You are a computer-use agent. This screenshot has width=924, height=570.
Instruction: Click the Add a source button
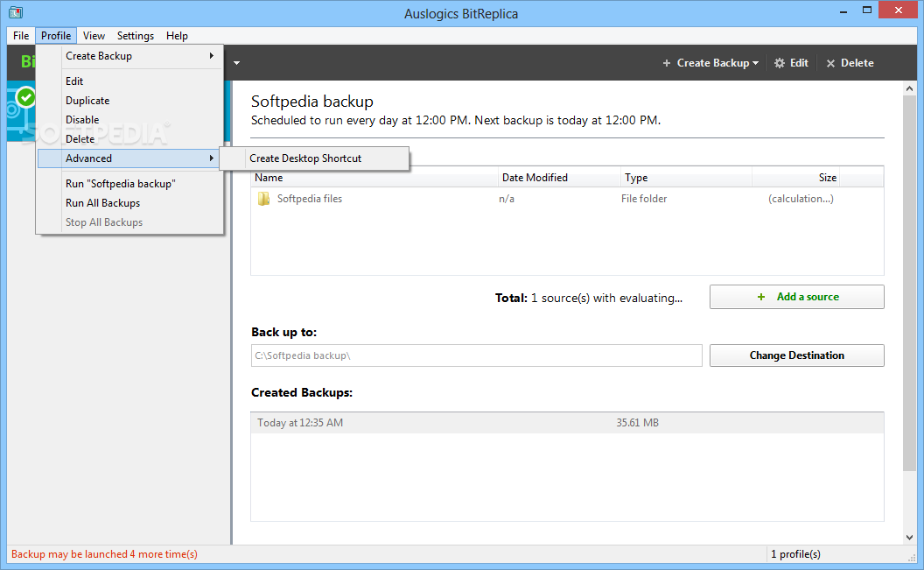tap(797, 297)
